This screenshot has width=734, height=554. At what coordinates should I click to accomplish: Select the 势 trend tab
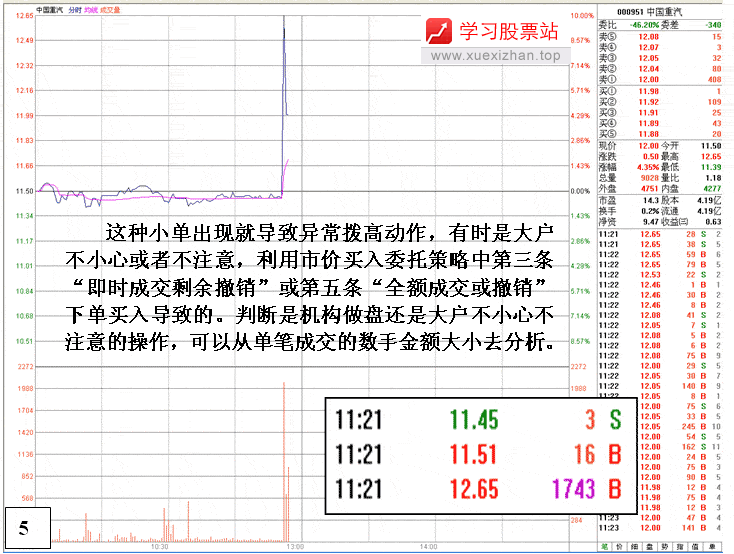pos(665,547)
